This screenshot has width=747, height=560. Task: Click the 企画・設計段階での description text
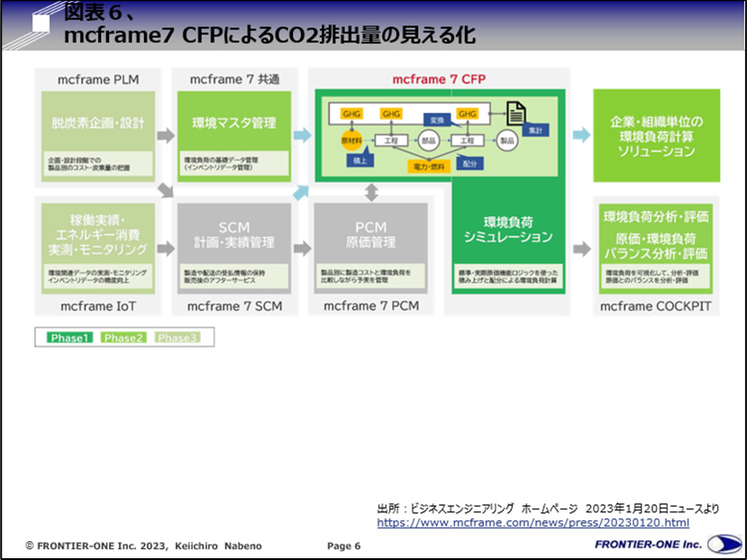coord(88,164)
